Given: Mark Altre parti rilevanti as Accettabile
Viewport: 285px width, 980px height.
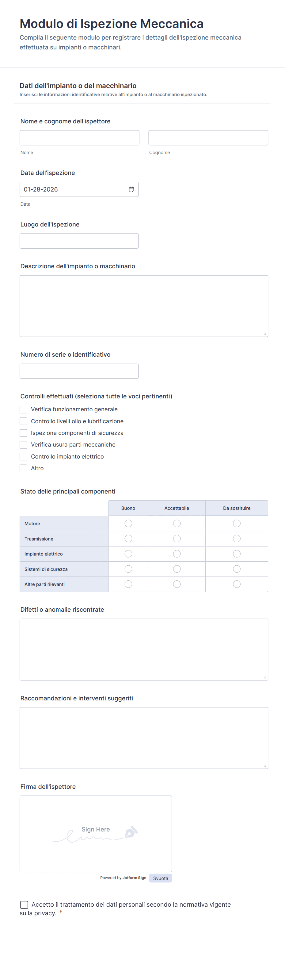Looking at the screenshot, I should [x=177, y=584].
